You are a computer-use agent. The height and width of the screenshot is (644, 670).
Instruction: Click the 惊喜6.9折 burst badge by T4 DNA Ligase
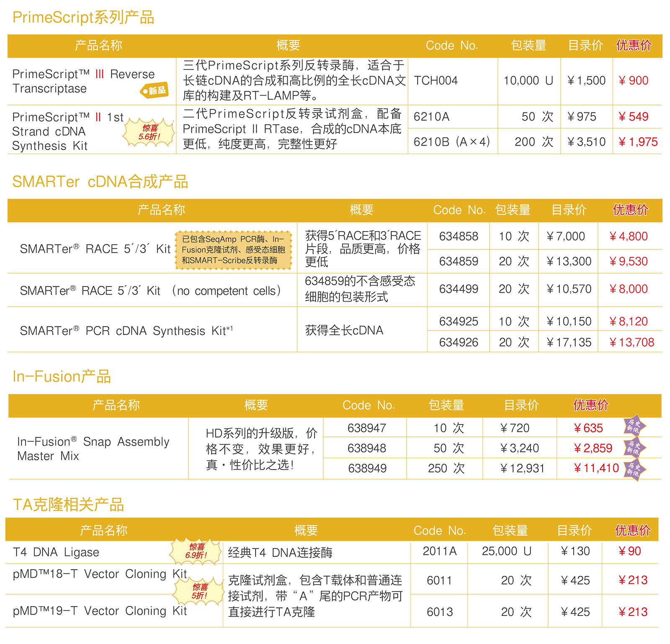click(196, 552)
